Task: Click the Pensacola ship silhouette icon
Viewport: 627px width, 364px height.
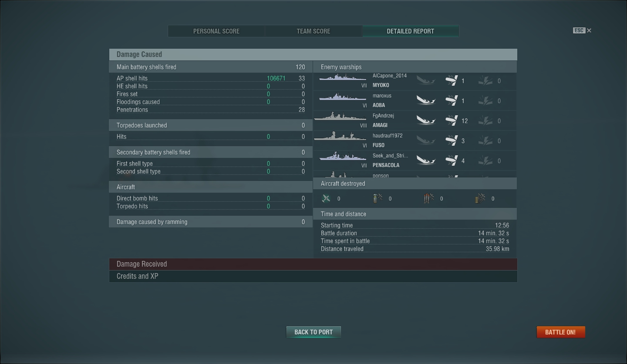Action: (x=342, y=157)
